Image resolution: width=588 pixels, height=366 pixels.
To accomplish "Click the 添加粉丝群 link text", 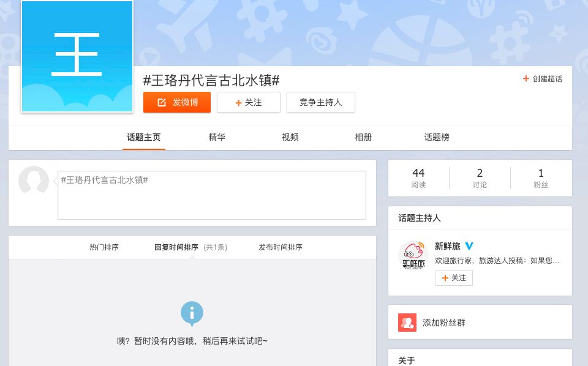I will point(443,323).
